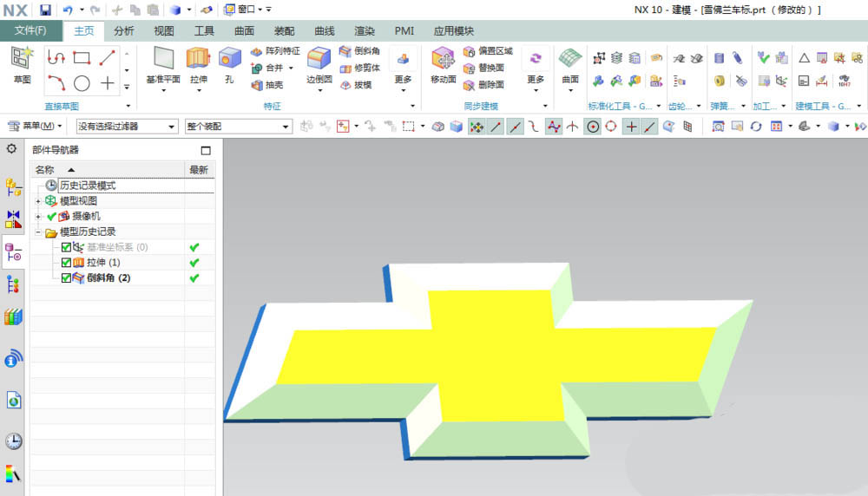The image size is (868, 496).
Task: Select the Circle sketch tool
Action: [82, 83]
